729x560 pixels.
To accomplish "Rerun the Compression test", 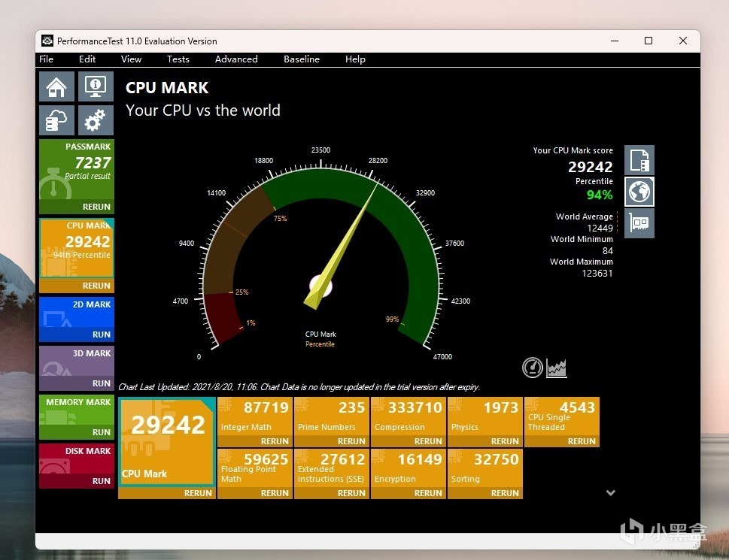I will click(x=428, y=441).
